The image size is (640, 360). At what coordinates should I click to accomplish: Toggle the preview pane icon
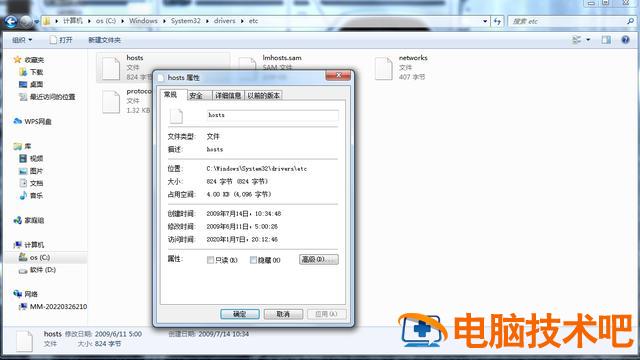point(606,40)
